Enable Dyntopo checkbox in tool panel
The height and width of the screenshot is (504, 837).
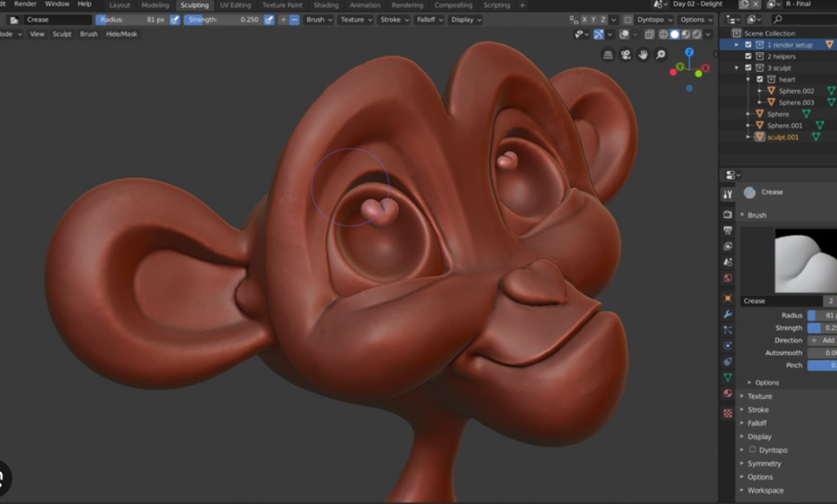[x=752, y=449]
